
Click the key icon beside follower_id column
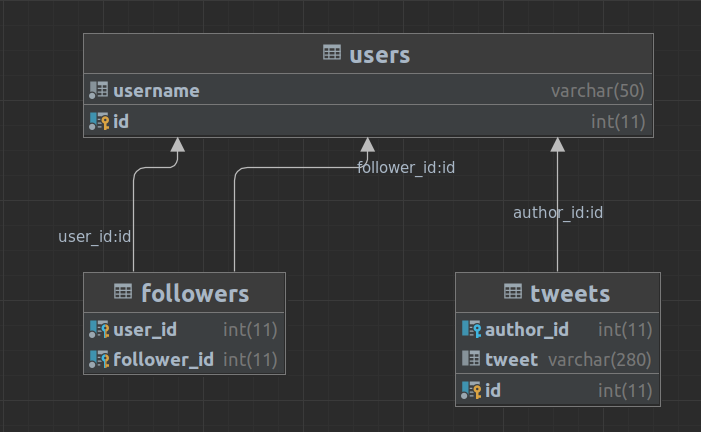[99, 359]
